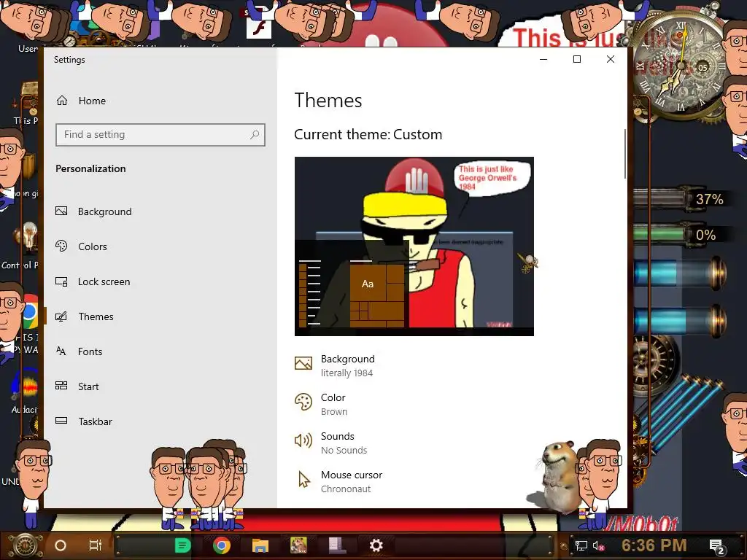This screenshot has width=747, height=560.
Task: Click the theme Color palette icon
Action: pos(303,402)
